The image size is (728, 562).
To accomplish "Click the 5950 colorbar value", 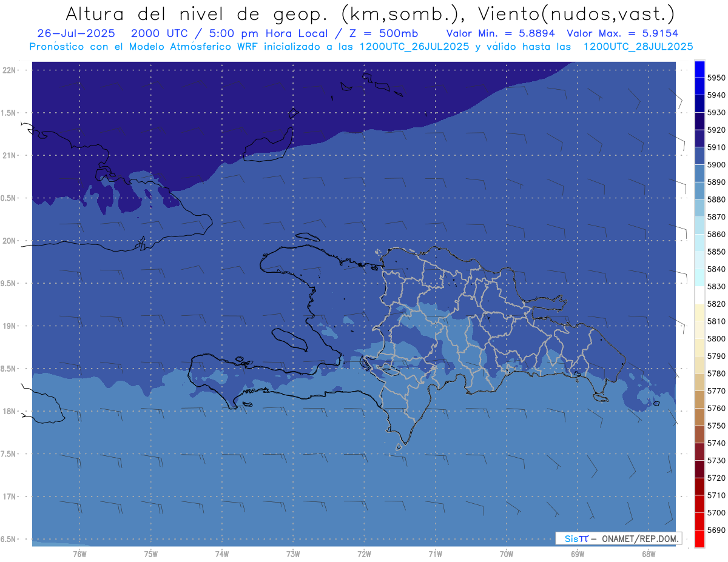I will (716, 78).
